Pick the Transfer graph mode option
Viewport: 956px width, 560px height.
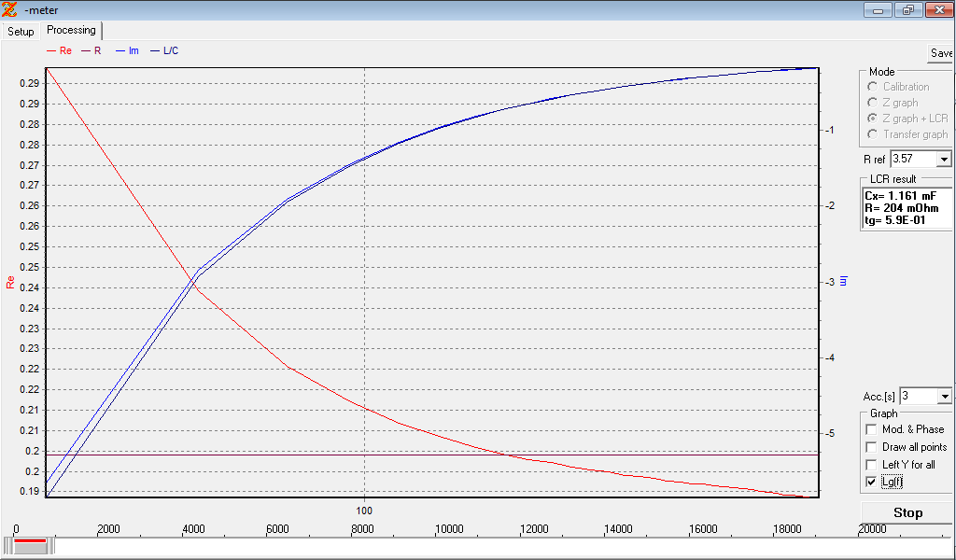click(x=873, y=134)
